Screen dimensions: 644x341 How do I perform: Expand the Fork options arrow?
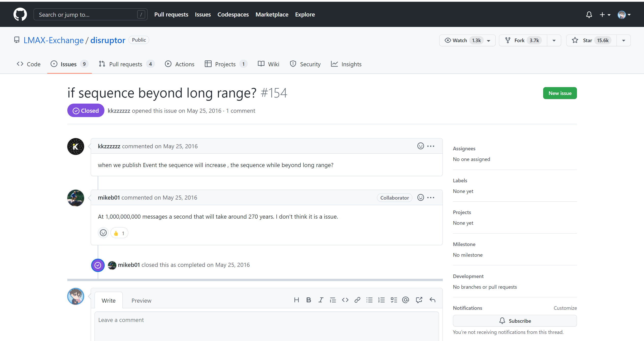click(554, 40)
